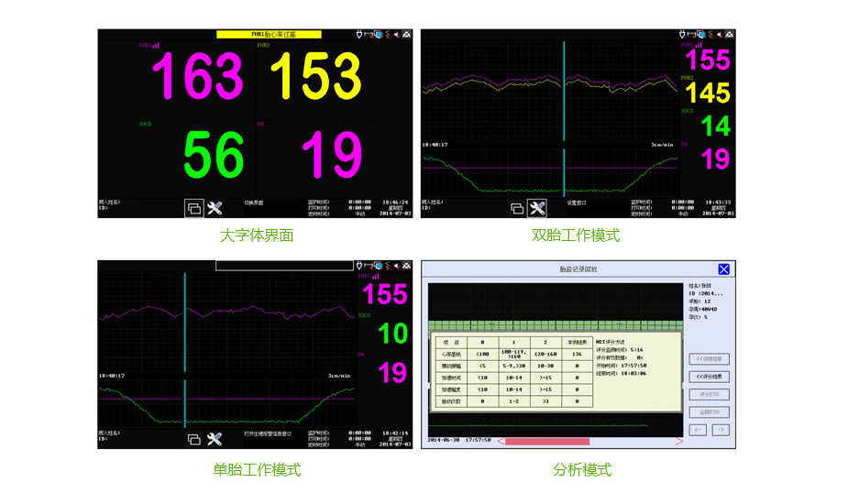Open the highlighted wrench icon on twin-mode screen
The image size is (848, 504).
537,208
